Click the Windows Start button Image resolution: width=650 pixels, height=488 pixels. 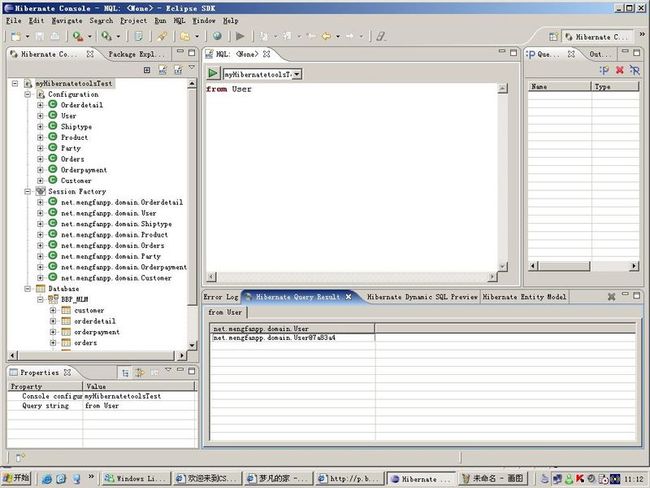tap(16, 478)
